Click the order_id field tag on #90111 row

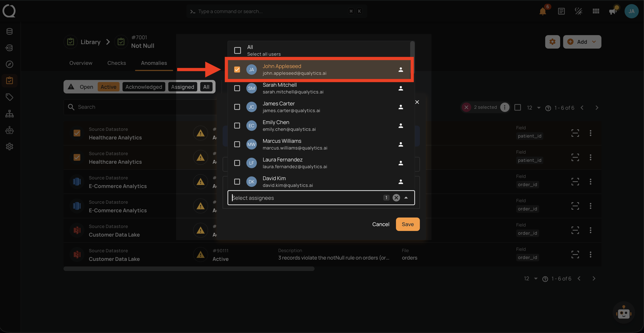click(x=527, y=257)
